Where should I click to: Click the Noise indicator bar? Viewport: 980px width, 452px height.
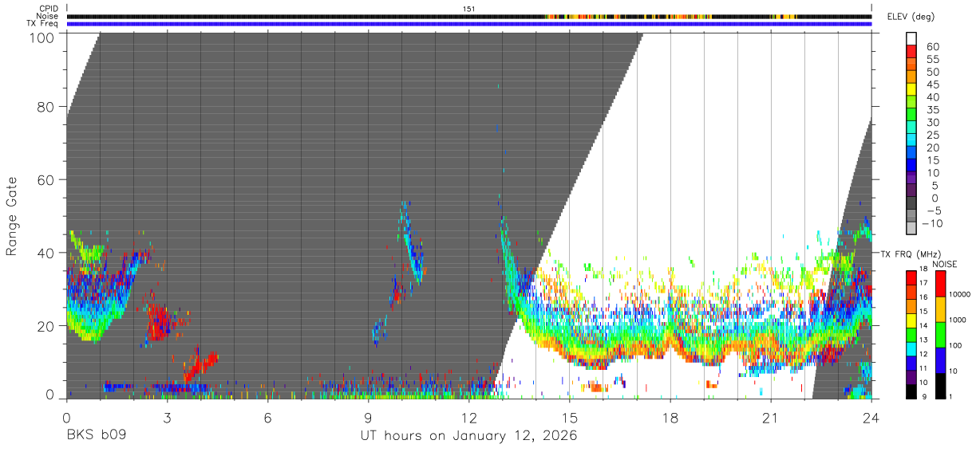469,16
